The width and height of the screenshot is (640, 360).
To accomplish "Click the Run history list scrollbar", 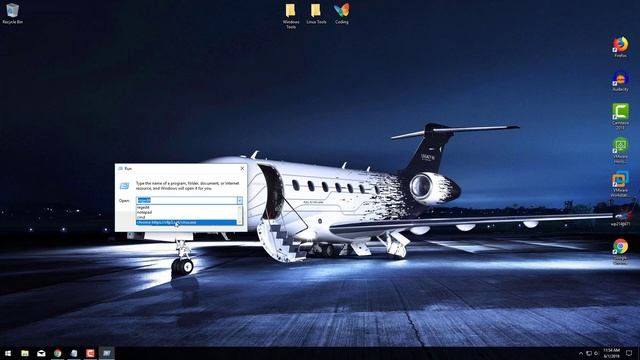I will [x=240, y=215].
